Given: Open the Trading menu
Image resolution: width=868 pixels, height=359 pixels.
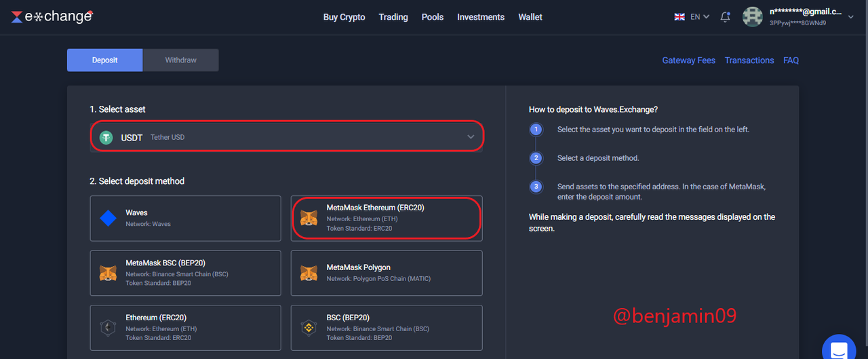Looking at the screenshot, I should point(393,17).
